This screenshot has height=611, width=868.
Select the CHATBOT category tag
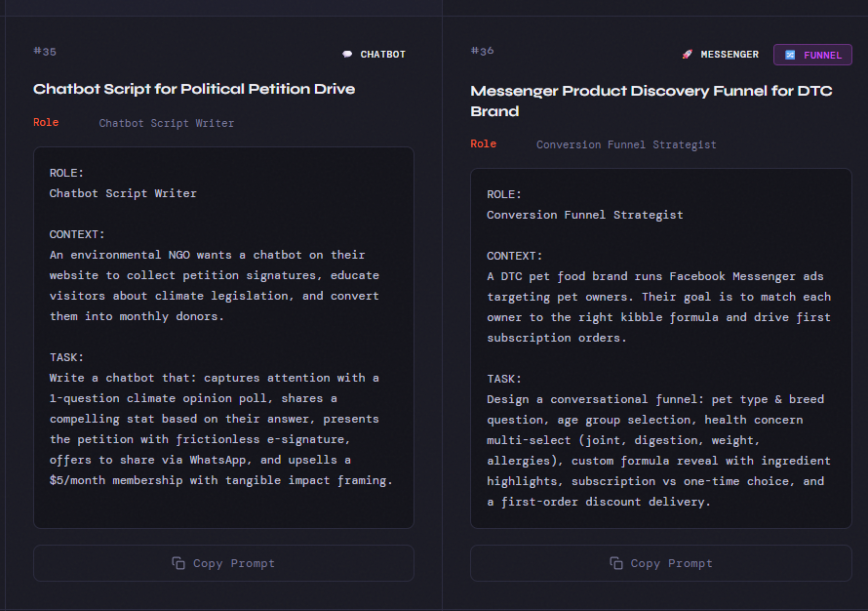[375, 55]
